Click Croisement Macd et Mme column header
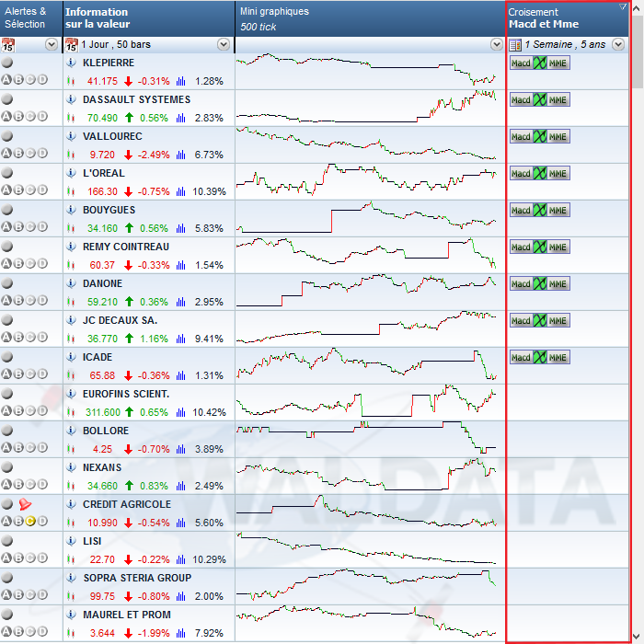 (x=568, y=18)
